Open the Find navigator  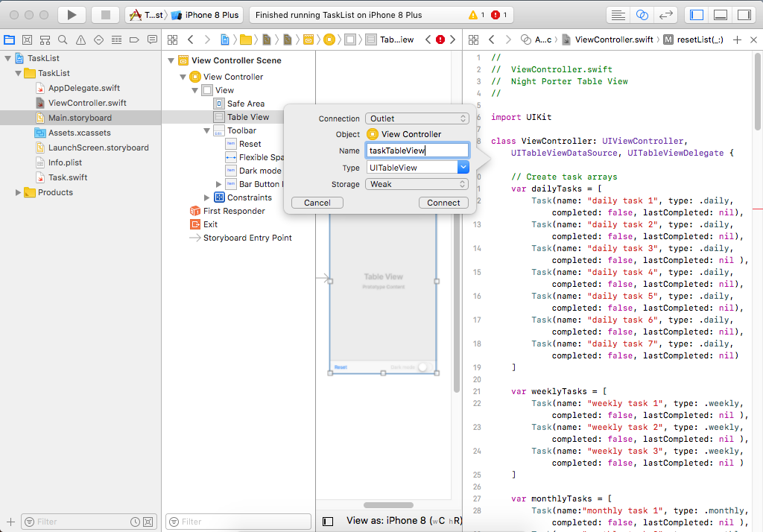(x=63, y=39)
